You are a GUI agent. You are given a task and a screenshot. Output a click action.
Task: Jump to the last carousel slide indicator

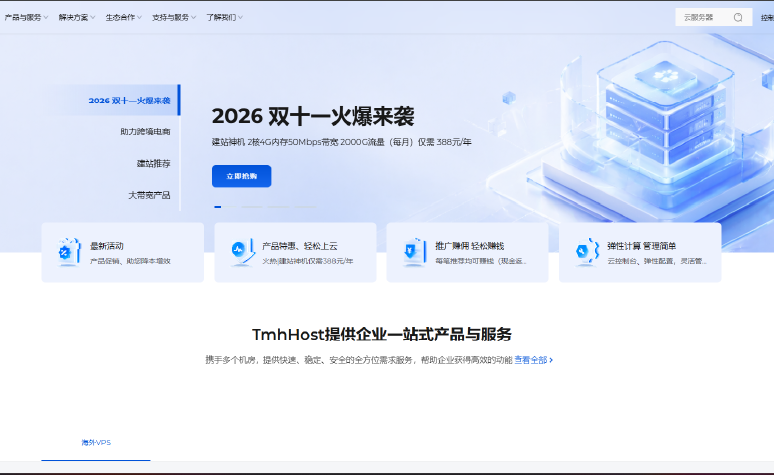(305, 207)
